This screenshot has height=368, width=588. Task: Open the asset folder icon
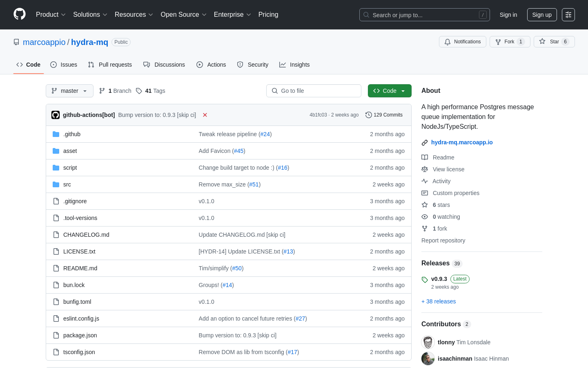point(56,151)
